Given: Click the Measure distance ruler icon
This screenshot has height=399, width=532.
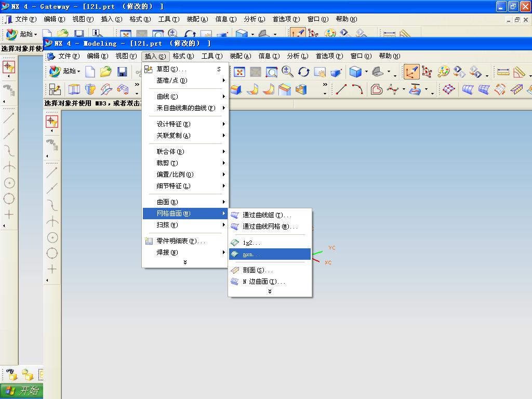Looking at the screenshot, I should pos(503,72).
